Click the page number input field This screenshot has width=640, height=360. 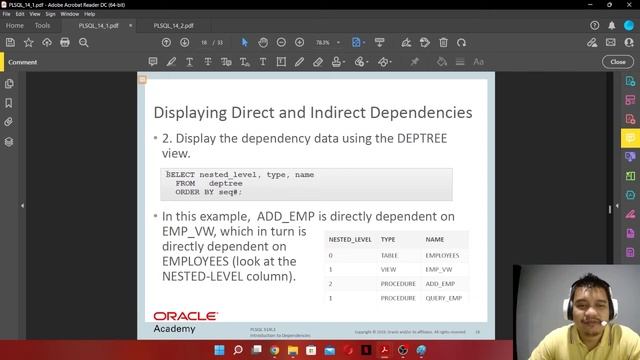pyautogui.click(x=204, y=42)
